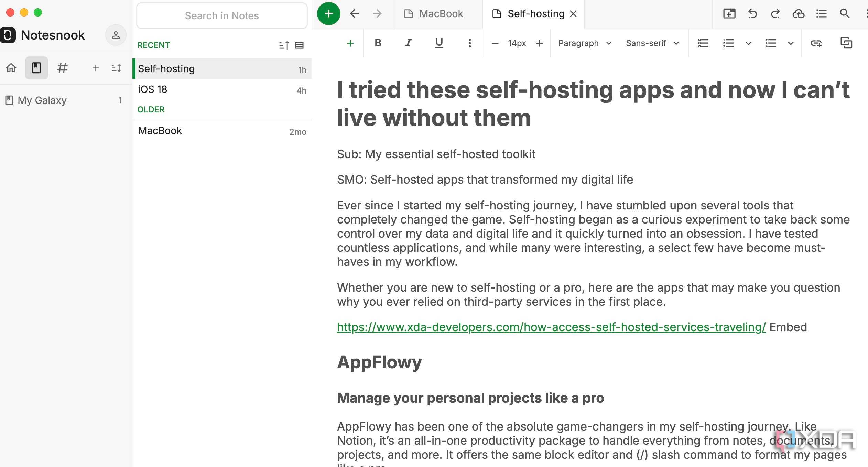Toggle the bullet list

click(x=771, y=43)
